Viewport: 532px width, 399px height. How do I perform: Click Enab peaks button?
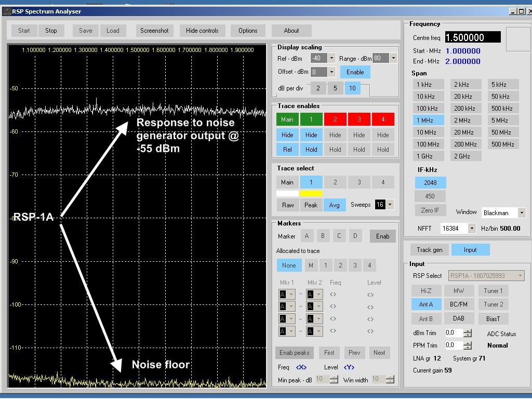pyautogui.click(x=294, y=353)
